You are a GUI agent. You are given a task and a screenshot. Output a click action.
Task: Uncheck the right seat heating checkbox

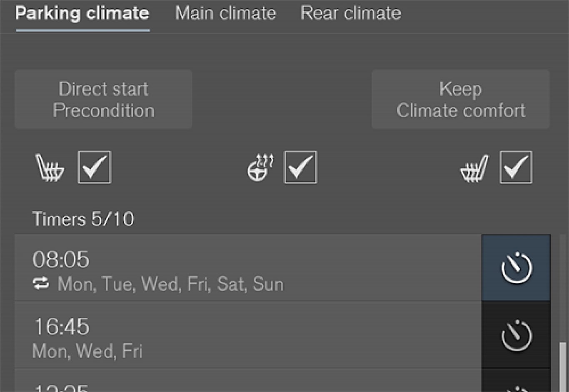pos(516,167)
